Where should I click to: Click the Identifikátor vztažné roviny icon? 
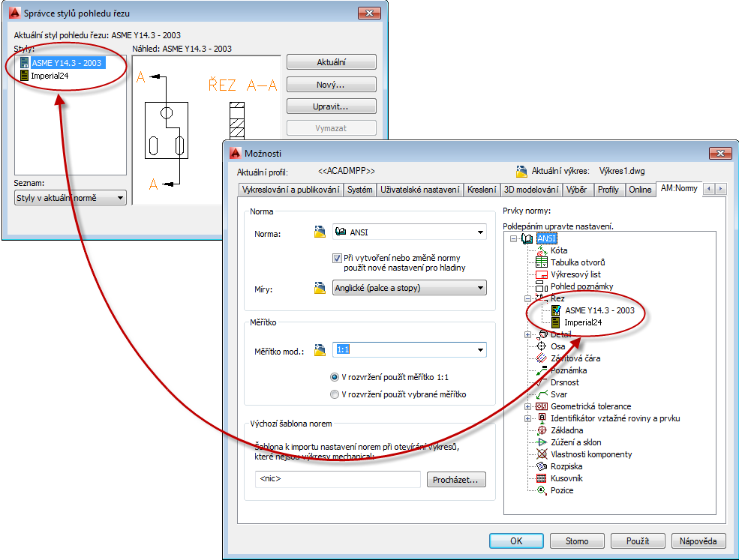point(542,418)
